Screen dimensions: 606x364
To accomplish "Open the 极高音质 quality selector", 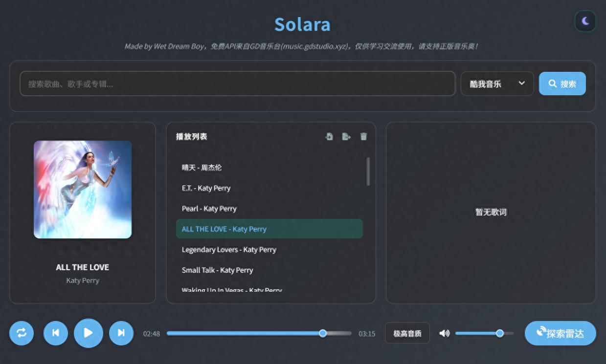I will (x=407, y=333).
